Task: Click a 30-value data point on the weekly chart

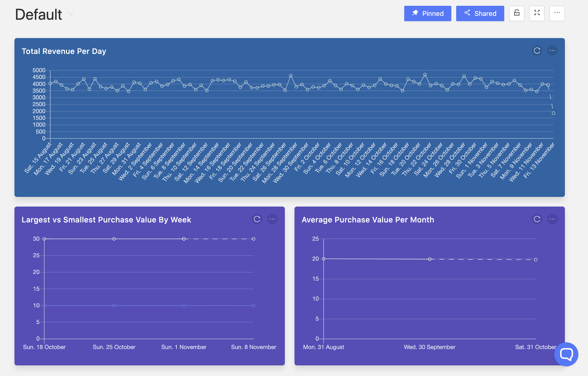Action: coord(114,239)
